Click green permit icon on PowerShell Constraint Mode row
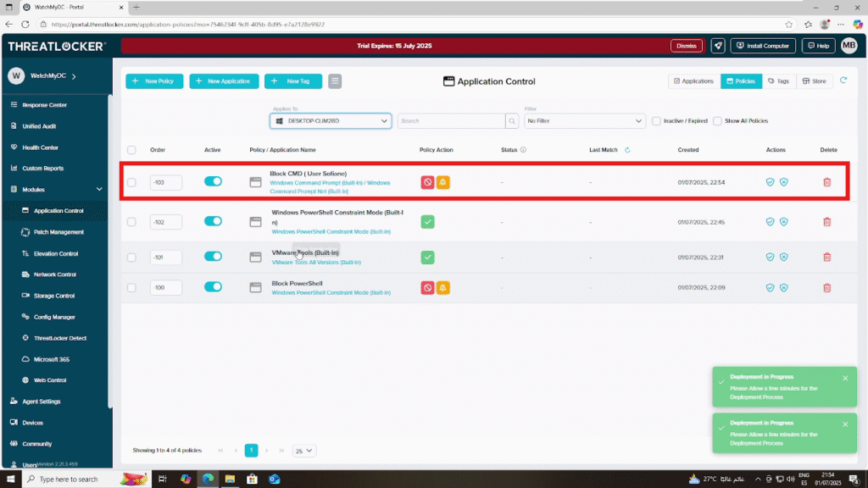Image resolution: width=868 pixels, height=488 pixels. [427, 222]
